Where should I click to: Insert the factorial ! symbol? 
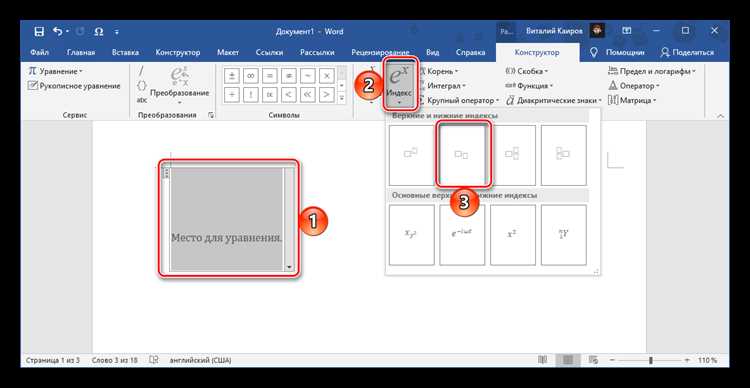pos(251,94)
